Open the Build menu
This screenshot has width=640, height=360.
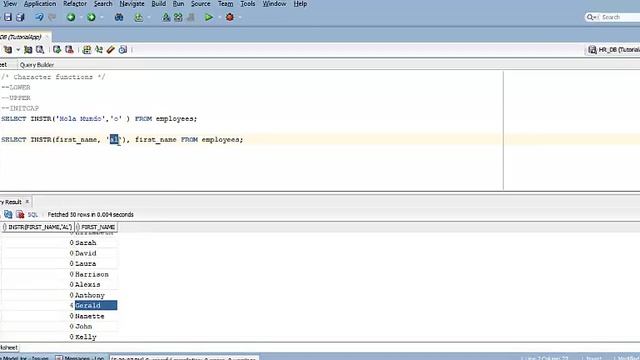pyautogui.click(x=159, y=4)
